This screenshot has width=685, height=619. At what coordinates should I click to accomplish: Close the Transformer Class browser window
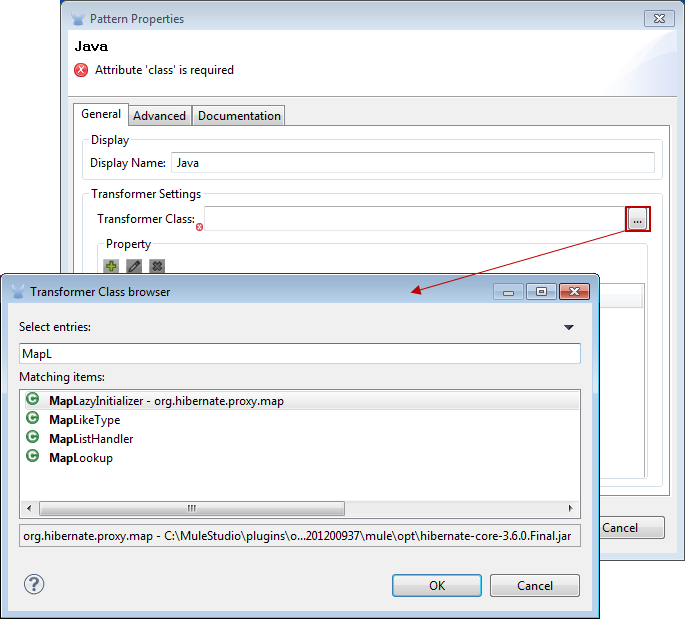point(574,291)
